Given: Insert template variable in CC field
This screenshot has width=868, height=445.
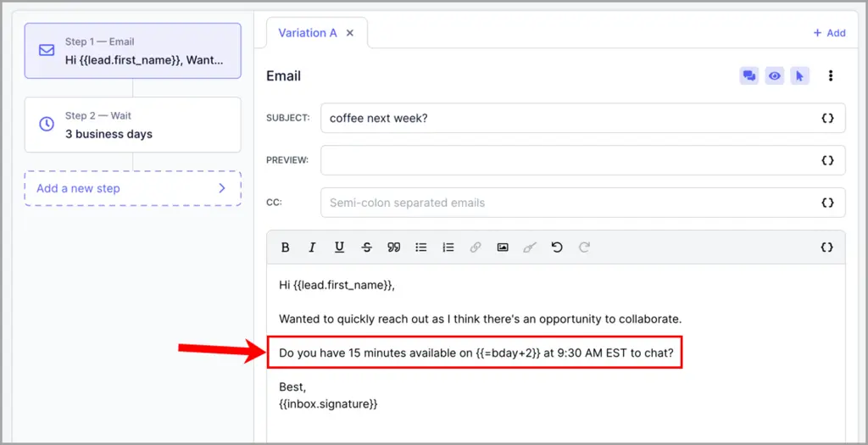Looking at the screenshot, I should [827, 203].
